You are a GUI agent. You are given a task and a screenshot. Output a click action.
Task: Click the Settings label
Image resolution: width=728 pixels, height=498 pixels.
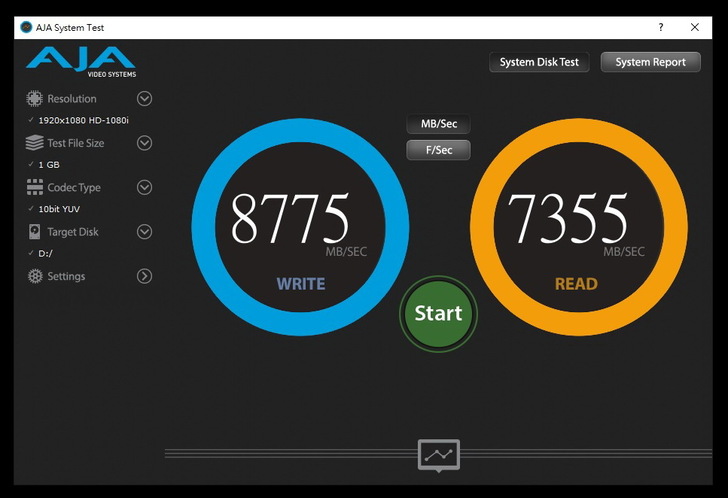(x=66, y=276)
